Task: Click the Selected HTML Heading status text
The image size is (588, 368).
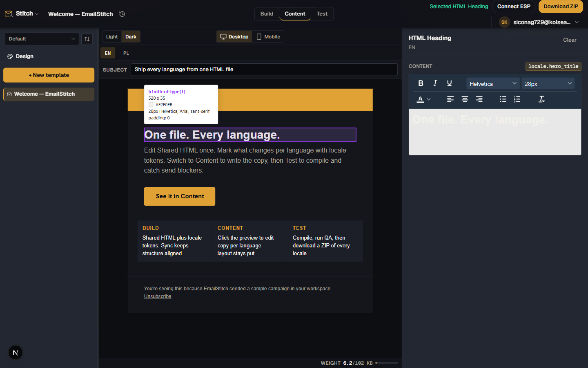Action: [x=459, y=7]
